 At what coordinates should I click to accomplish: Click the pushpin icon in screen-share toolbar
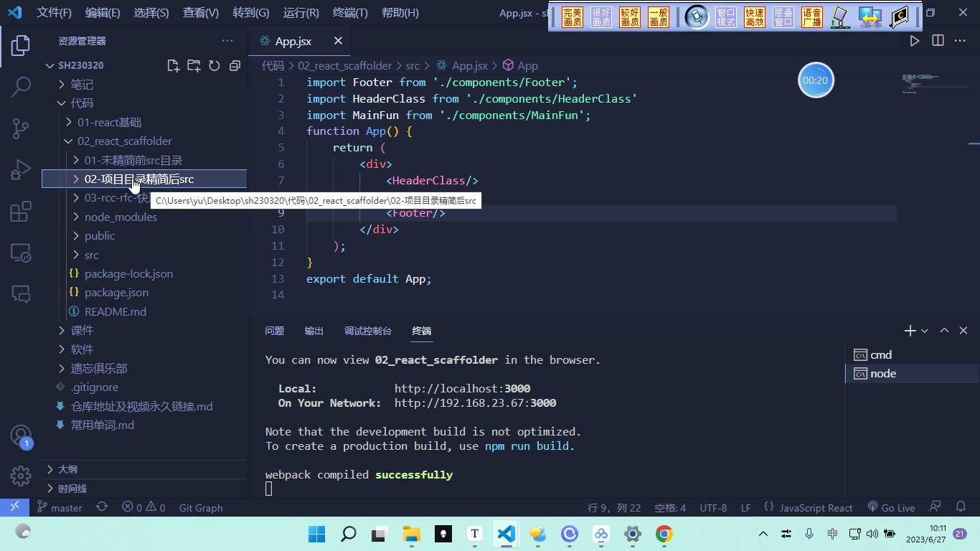coord(696,17)
